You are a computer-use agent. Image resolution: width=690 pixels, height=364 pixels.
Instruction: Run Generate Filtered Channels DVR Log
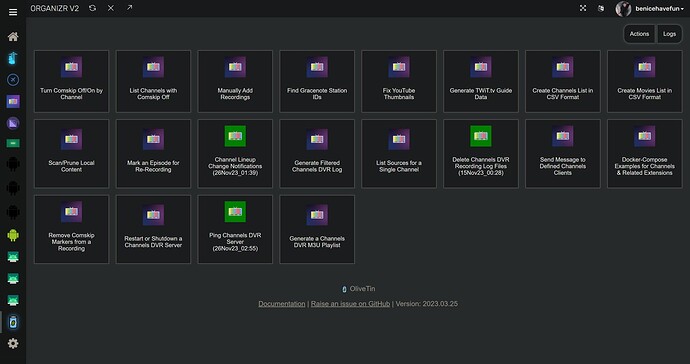[317, 154]
